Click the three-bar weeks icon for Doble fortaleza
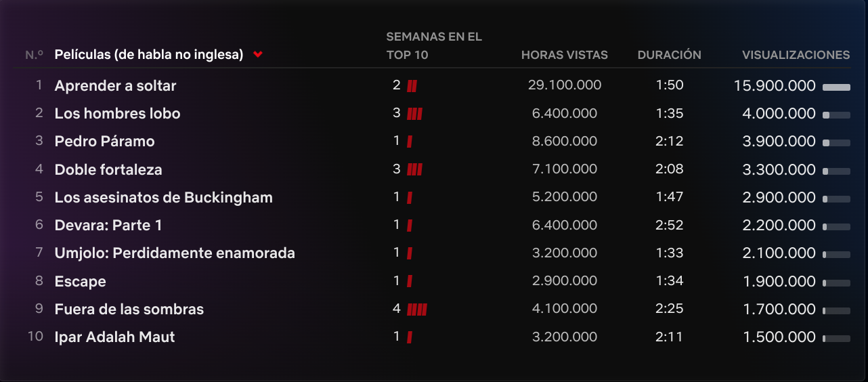868x382 pixels. pyautogui.click(x=414, y=169)
